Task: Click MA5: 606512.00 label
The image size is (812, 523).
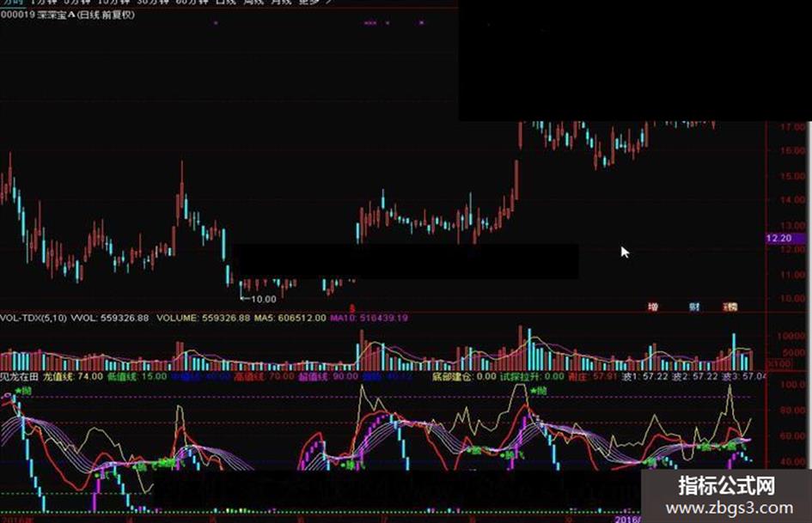Action: pyautogui.click(x=290, y=318)
